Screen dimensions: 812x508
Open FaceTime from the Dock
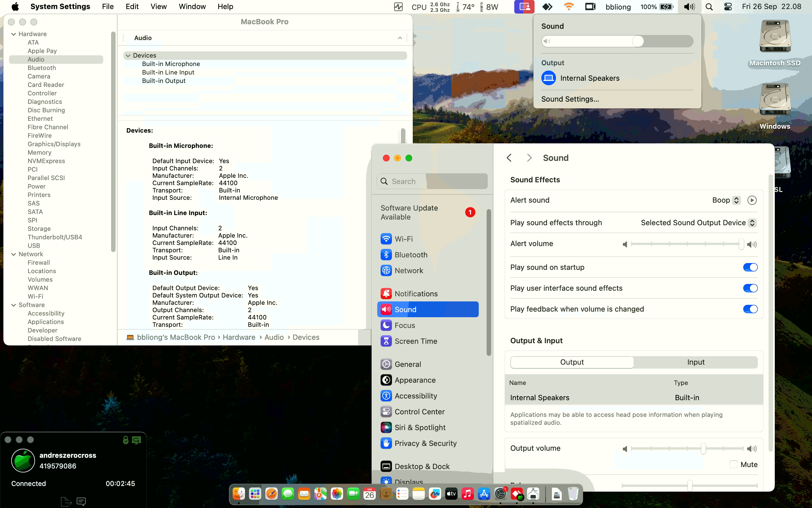click(x=353, y=494)
